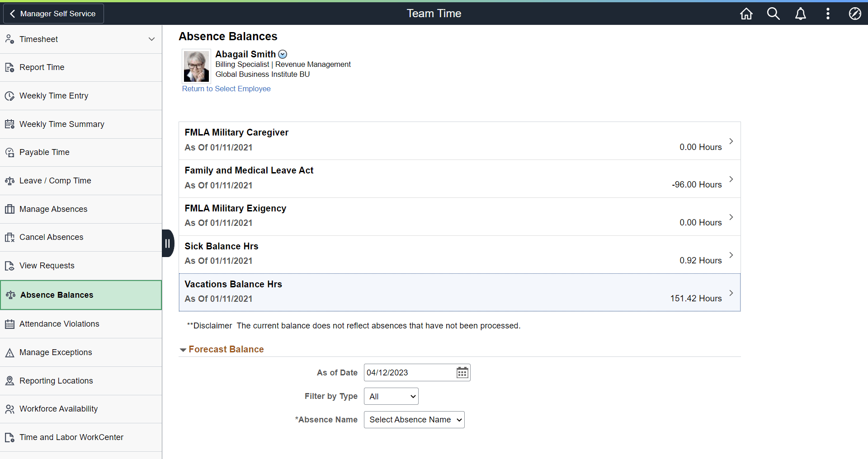Open the Select Absence Name dropdown
868x459 pixels.
click(414, 420)
